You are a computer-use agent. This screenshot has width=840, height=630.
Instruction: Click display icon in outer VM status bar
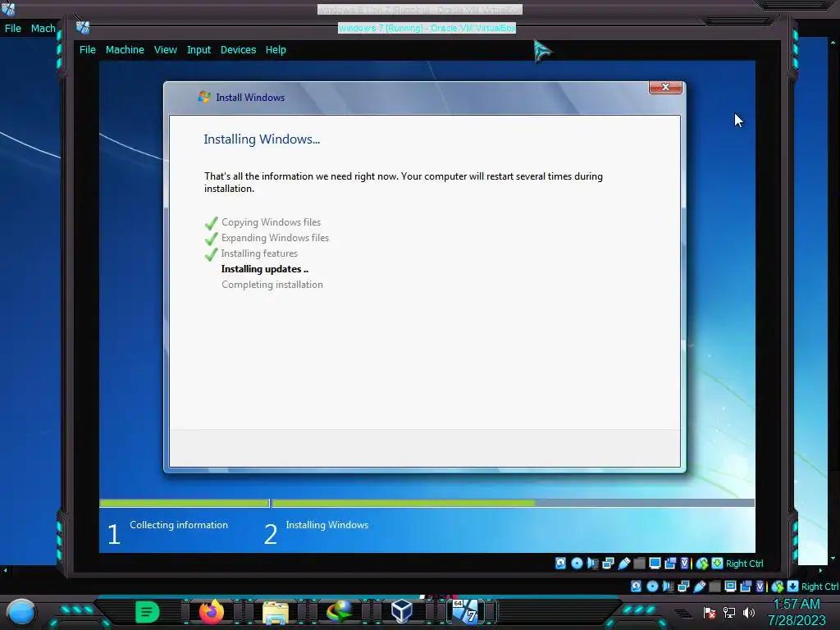click(730, 586)
